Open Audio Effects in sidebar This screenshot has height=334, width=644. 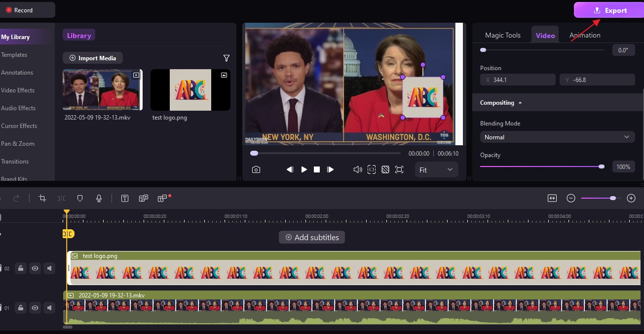(x=18, y=108)
